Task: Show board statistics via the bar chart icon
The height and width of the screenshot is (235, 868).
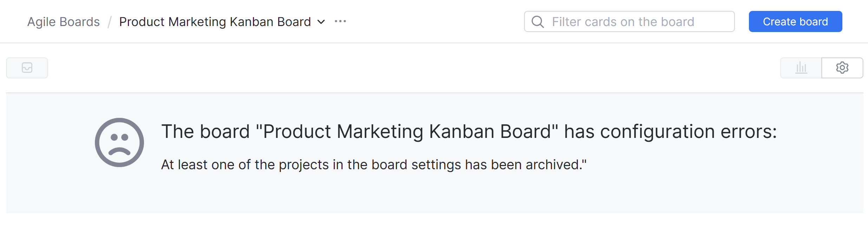Action: click(x=801, y=68)
